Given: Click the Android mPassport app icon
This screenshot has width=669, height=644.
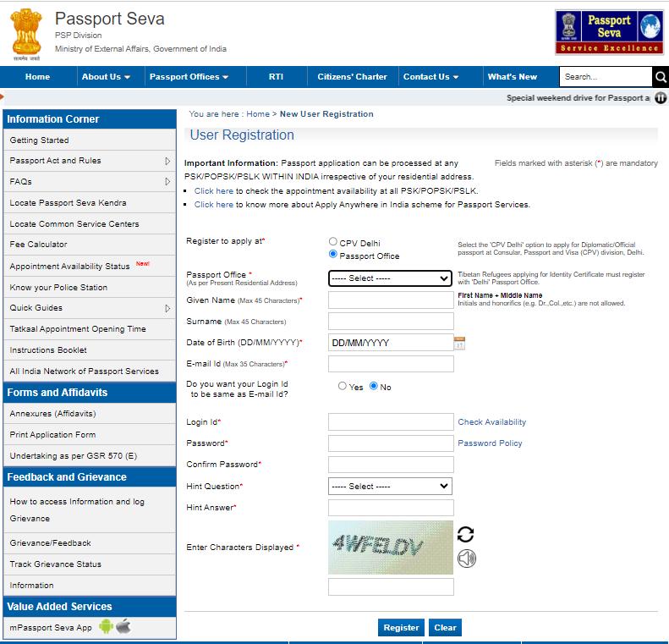Looking at the screenshot, I should click(106, 627).
